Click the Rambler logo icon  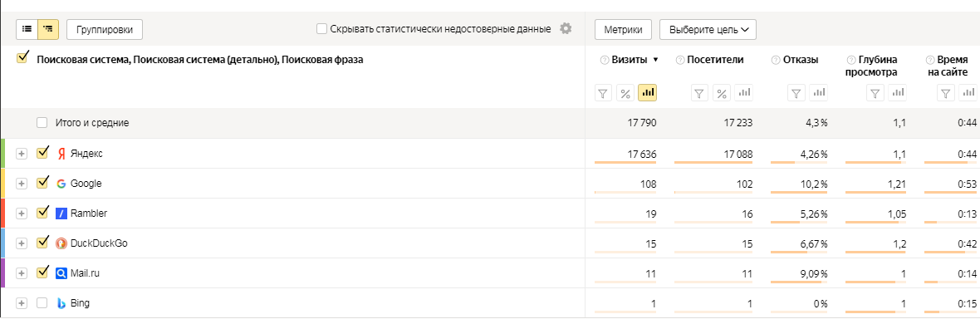tap(61, 214)
